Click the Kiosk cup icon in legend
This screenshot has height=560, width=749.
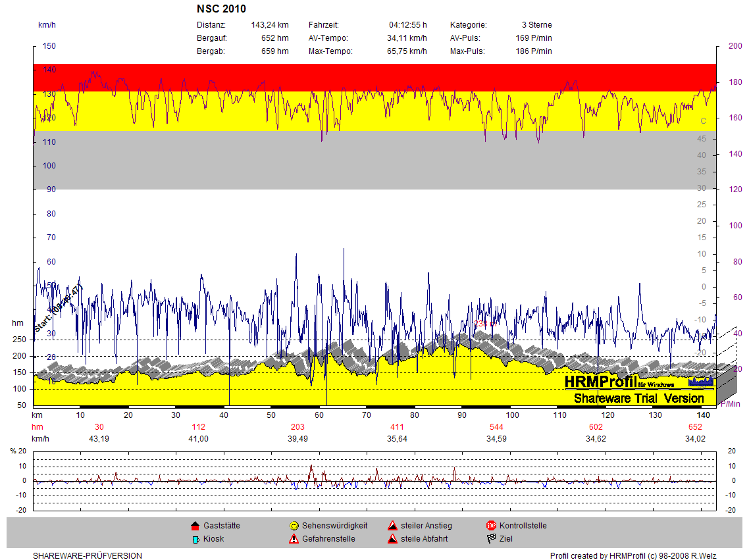195,539
